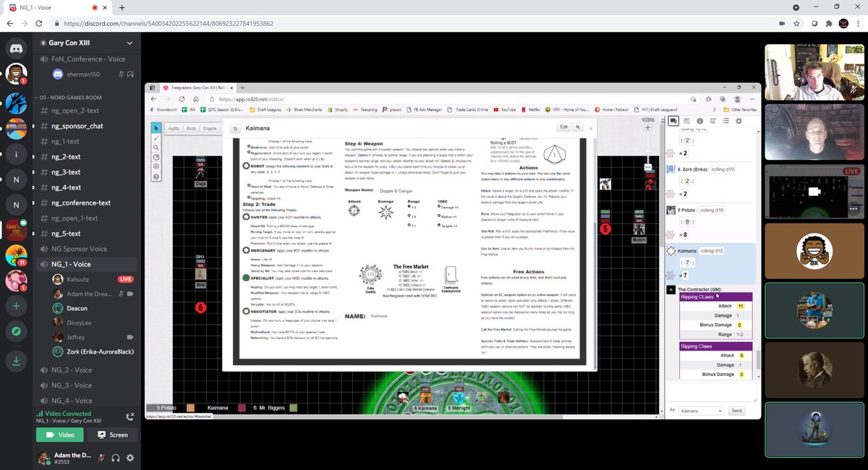Click the Edit button on Kaimana's character sheet
The height and width of the screenshot is (470, 868).
click(x=563, y=127)
